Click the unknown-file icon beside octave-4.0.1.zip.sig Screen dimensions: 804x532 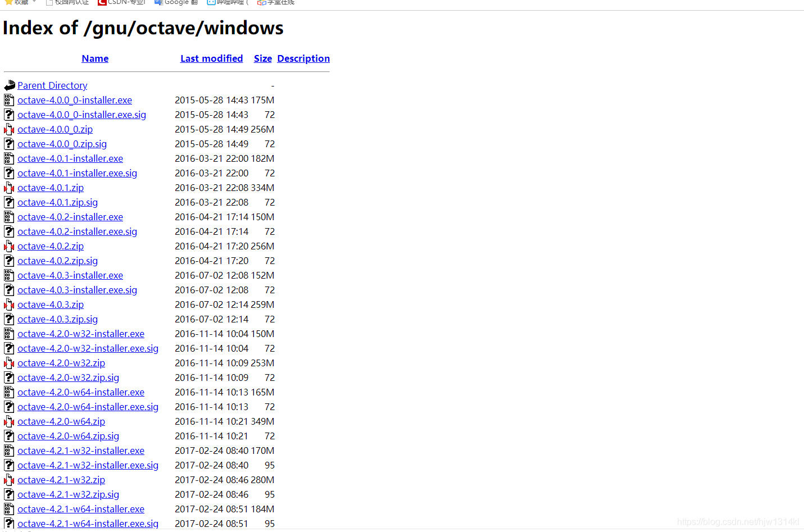pyautogui.click(x=9, y=202)
